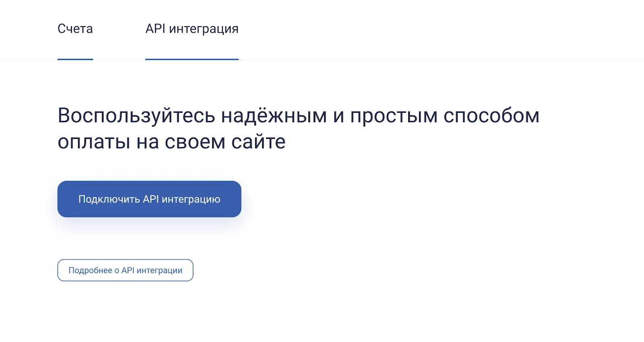Click the word сайте in the heading

click(x=258, y=142)
